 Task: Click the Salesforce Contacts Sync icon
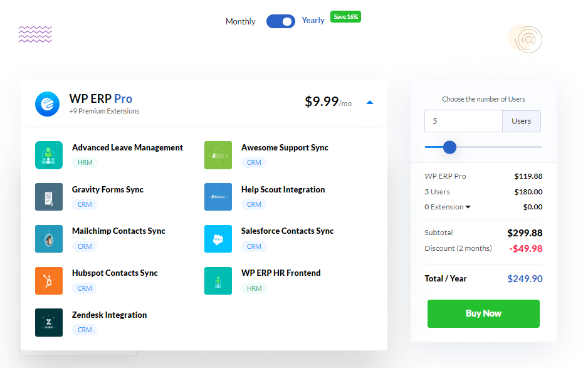pyautogui.click(x=218, y=239)
